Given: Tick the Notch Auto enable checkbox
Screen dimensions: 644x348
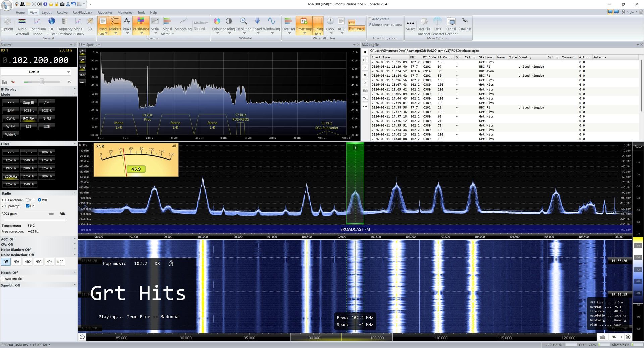Looking at the screenshot, I should pos(3,279).
